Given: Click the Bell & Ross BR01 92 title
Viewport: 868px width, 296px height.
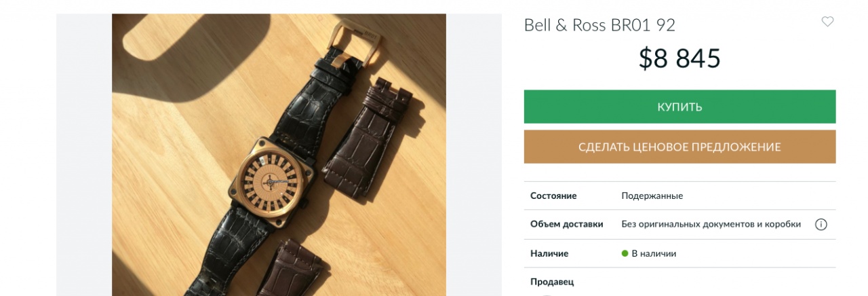Looking at the screenshot, I should pos(599,25).
